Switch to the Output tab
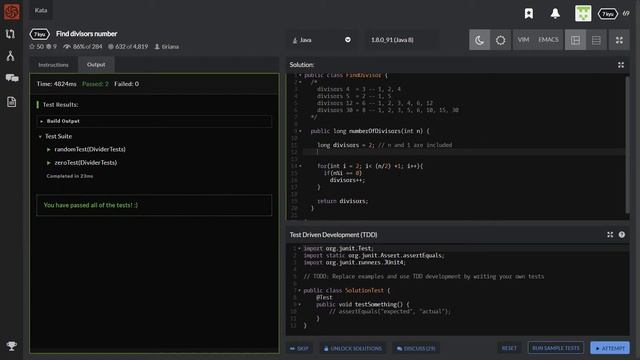 coord(96,65)
